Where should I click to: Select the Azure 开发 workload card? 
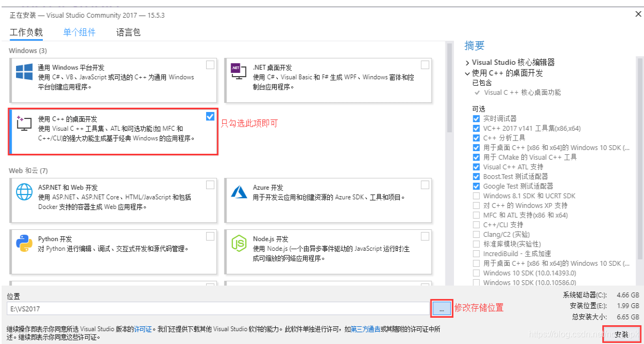click(328, 200)
